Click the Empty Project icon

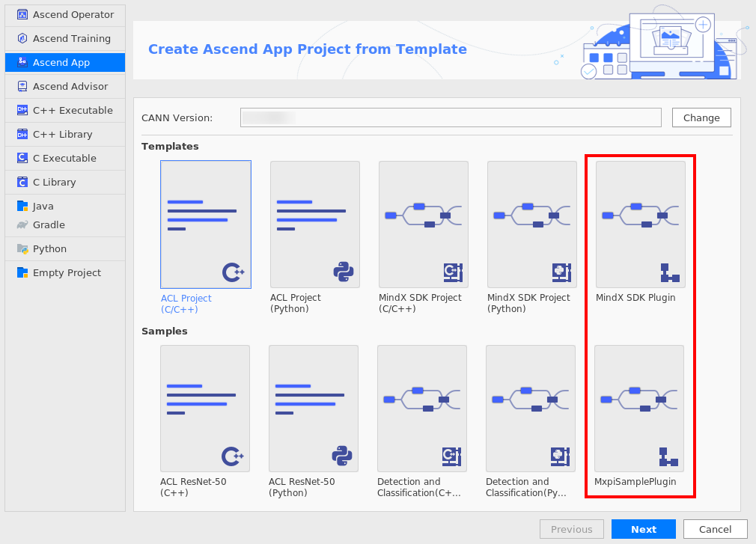click(x=22, y=272)
